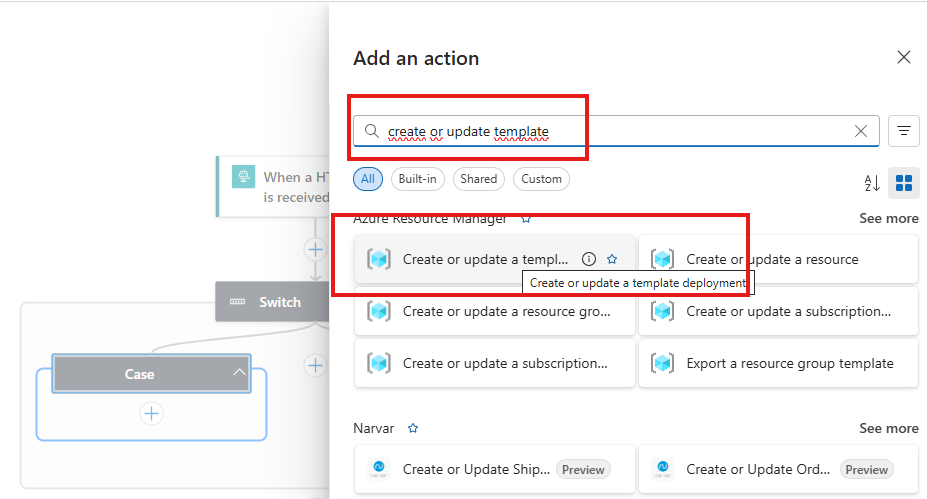This screenshot has height=499, width=927.
Task: Choose Create or update a template deployment
Action: click(494, 259)
